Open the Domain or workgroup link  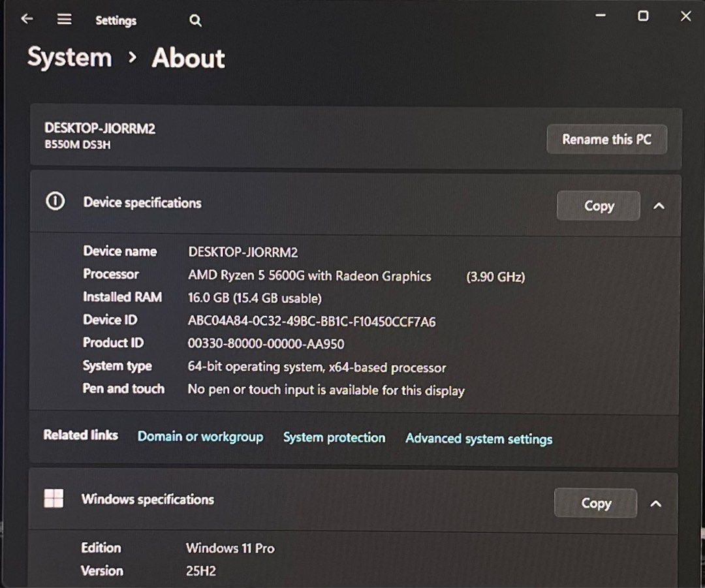[200, 437]
